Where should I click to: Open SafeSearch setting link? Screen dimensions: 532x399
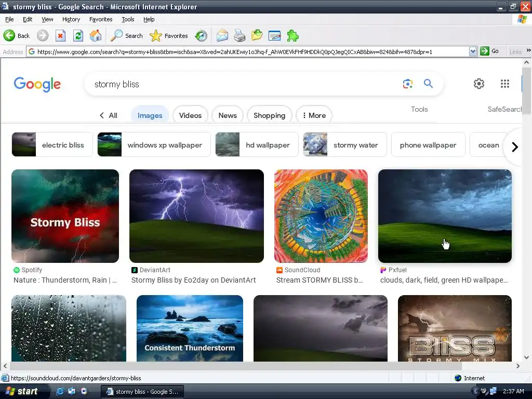pos(504,109)
